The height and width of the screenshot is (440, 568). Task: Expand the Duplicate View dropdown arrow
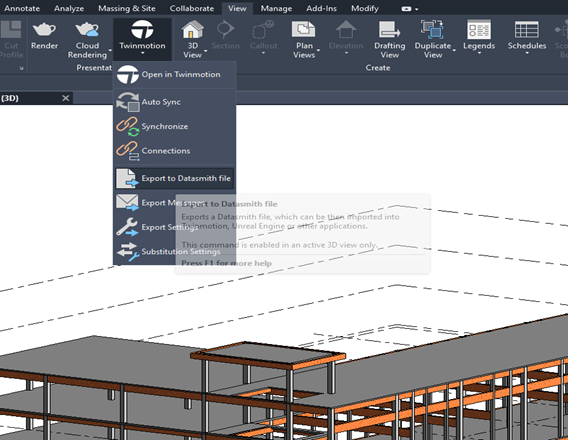[454, 51]
